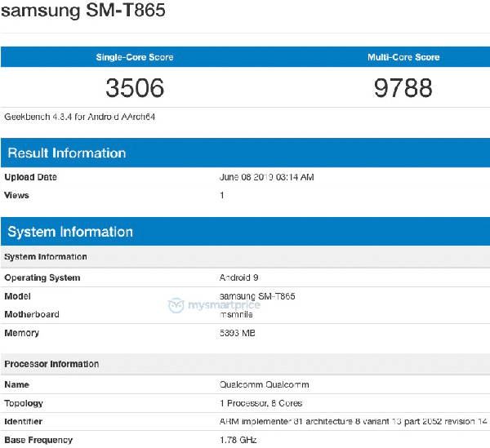Click the Processor Information subsection header

[x=51, y=364]
